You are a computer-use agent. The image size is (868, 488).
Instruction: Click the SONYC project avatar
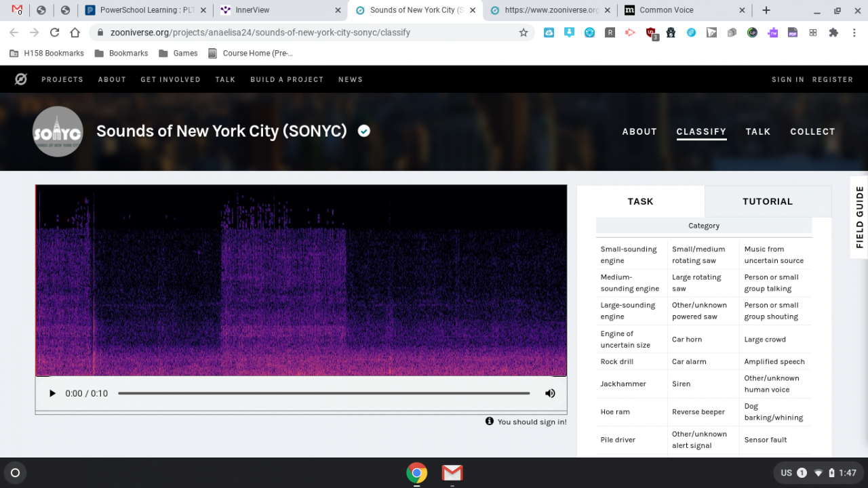[58, 131]
